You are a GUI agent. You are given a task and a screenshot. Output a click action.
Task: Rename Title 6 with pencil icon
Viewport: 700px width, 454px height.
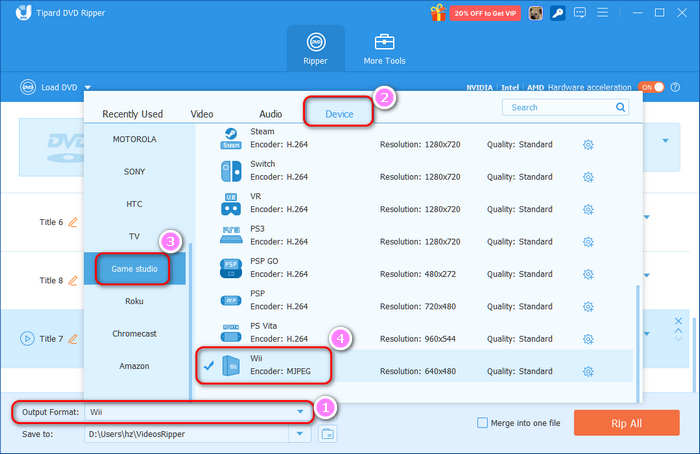pyautogui.click(x=73, y=222)
